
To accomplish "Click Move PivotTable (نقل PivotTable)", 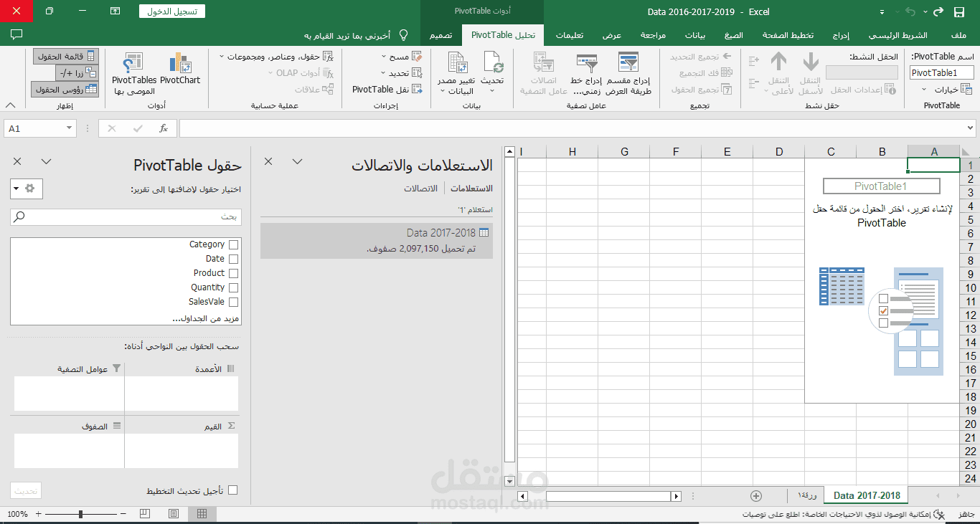I will pyautogui.click(x=387, y=90).
